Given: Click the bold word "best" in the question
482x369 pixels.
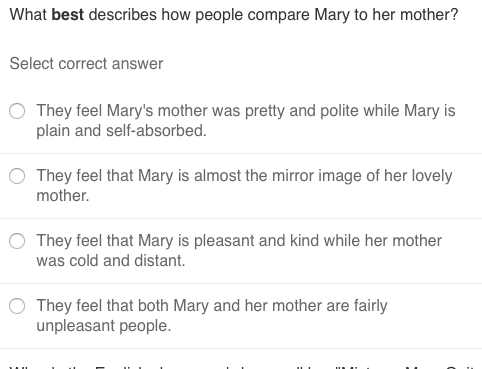Looking at the screenshot, I should pos(68,15).
